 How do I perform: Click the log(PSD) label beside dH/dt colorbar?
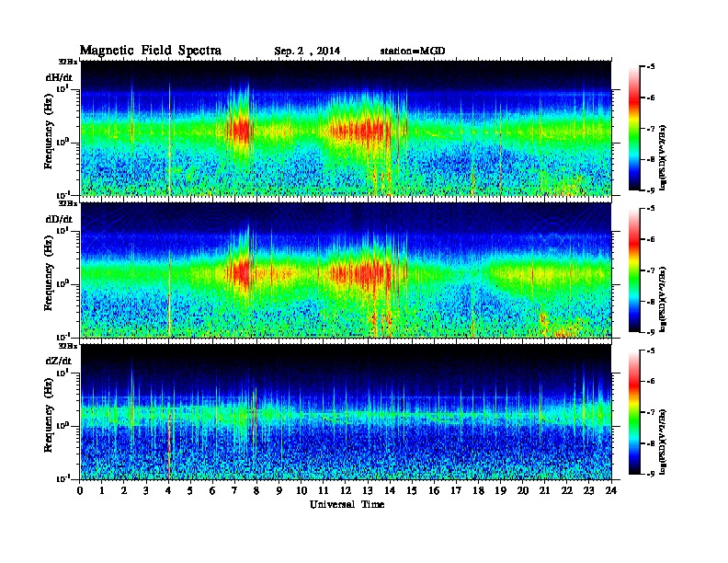tap(664, 157)
